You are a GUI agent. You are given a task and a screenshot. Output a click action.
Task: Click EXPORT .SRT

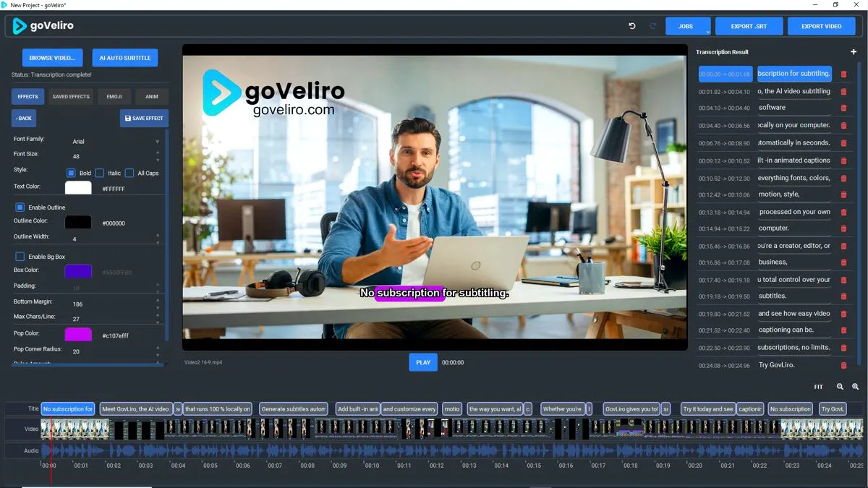(x=749, y=26)
